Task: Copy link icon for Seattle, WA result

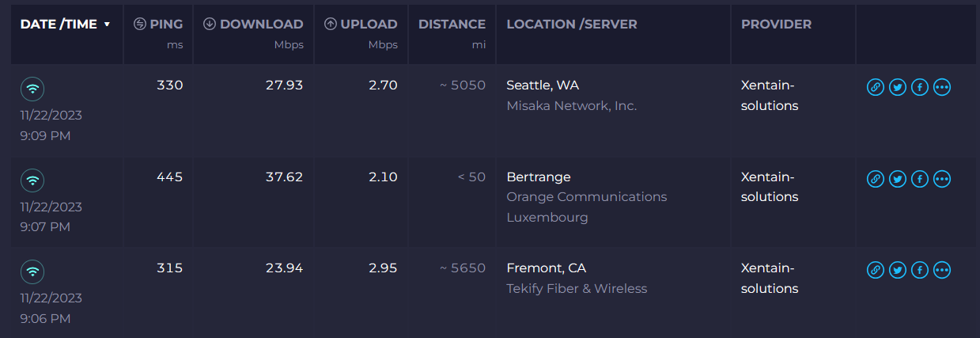Action: [875, 88]
